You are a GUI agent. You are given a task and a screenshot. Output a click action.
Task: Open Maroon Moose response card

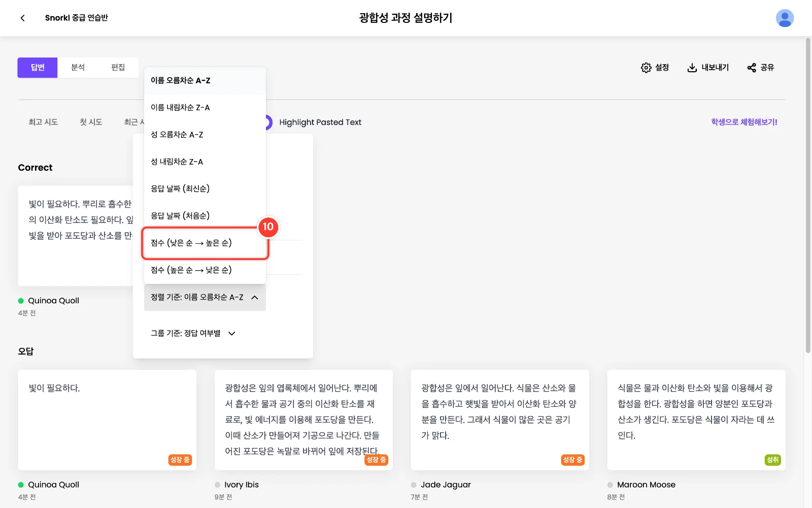point(696,420)
